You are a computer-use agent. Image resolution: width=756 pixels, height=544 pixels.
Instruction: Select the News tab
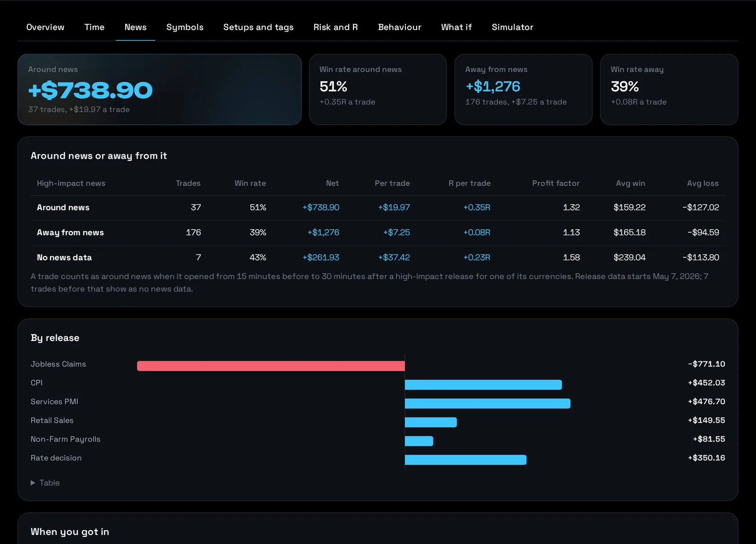tap(136, 27)
